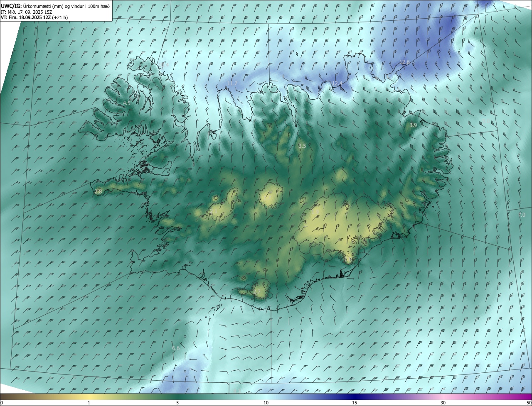The height and width of the screenshot is (406, 532).
Task: Click the 2.8 value label on the western peninsula
Action: (99, 191)
